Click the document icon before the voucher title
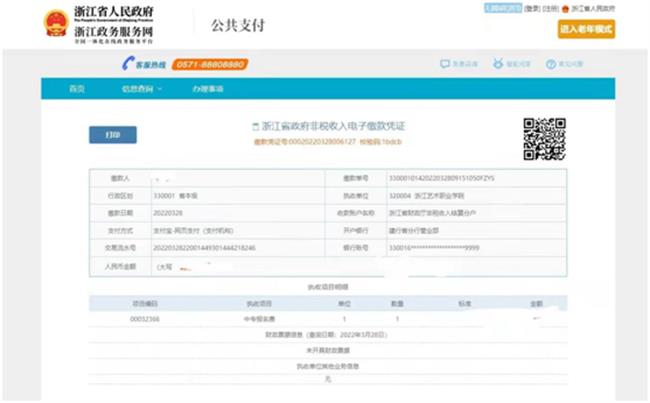This screenshot has width=650, height=403. click(x=254, y=127)
